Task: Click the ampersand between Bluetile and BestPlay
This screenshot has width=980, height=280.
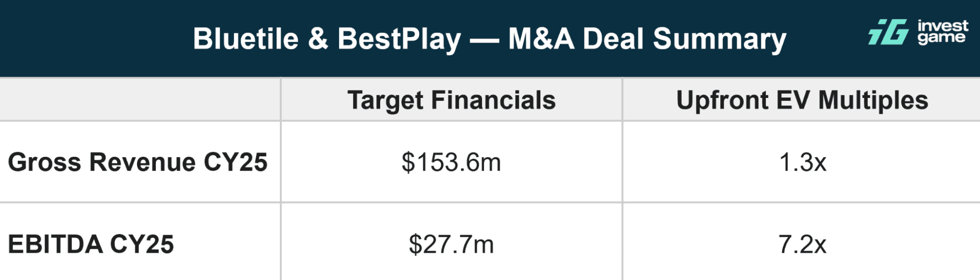Action: point(318,39)
